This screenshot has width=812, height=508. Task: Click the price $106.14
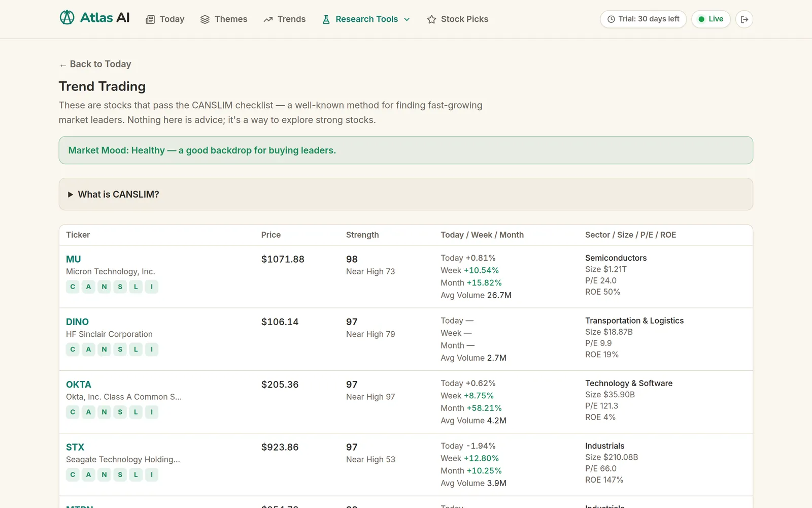point(280,322)
